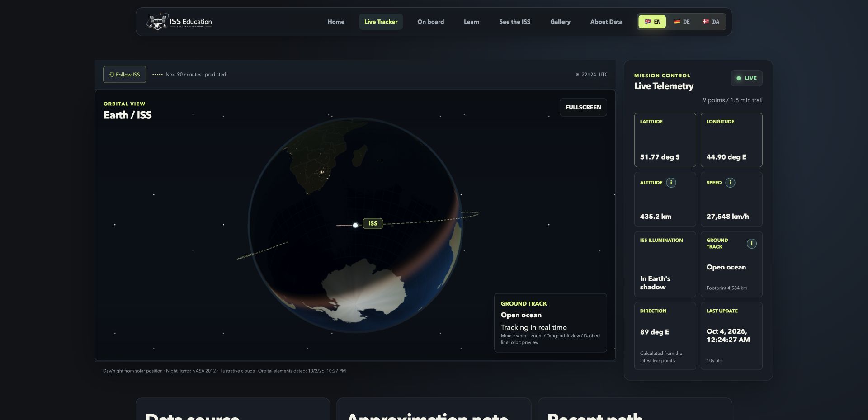Click the Footprint 4,584 km text
Viewport: 868px width, 420px height.
click(726, 288)
